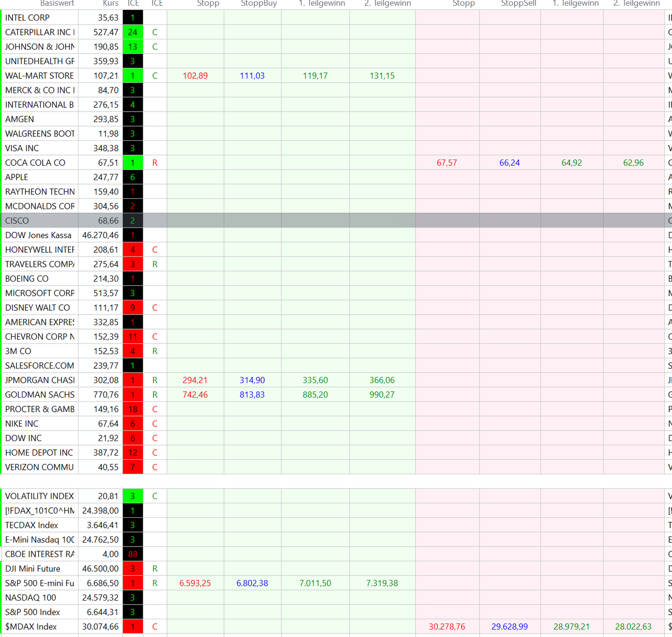Viewport: 672px width, 637px height.
Task: Click DOW Jones Kassa price 46.270,46
Action: pyautogui.click(x=101, y=235)
